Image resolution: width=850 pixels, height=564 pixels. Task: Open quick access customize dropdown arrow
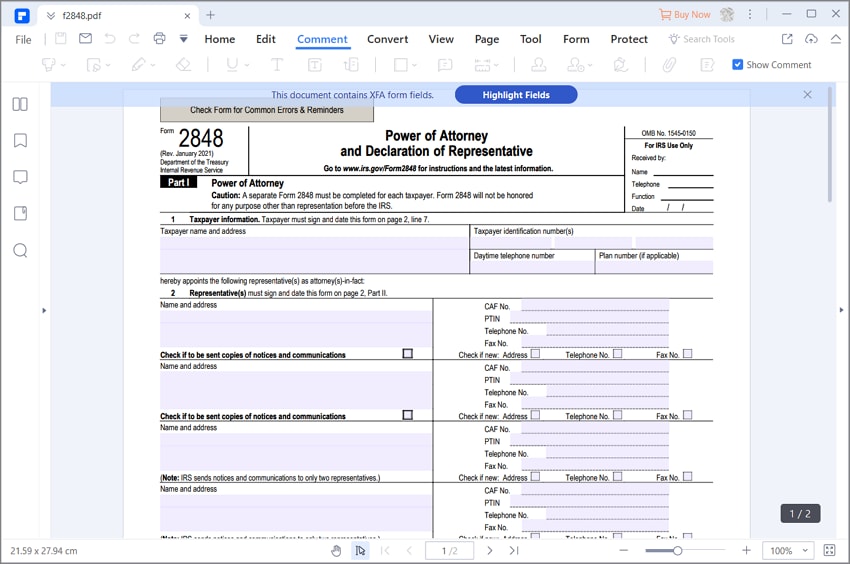pos(184,39)
